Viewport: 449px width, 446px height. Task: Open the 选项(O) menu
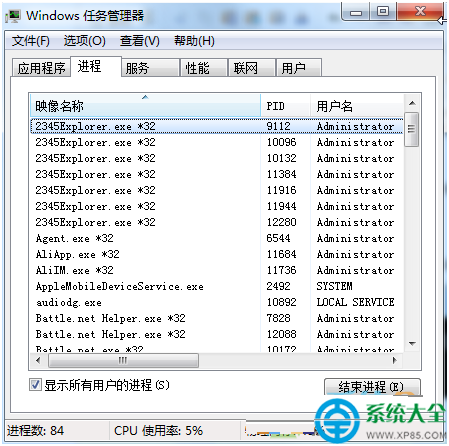click(x=85, y=41)
